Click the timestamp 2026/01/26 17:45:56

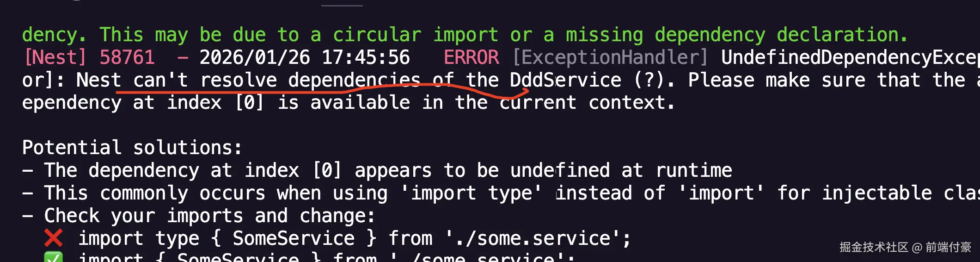click(x=305, y=57)
